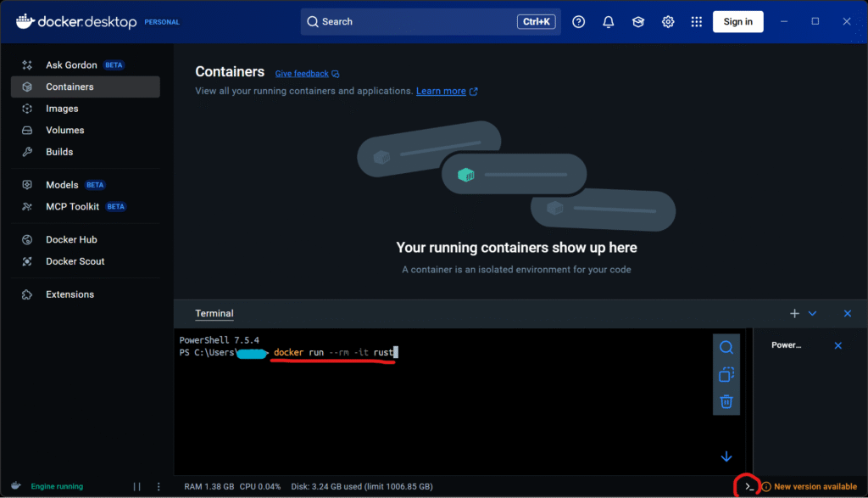Click the Sign in button
Image resolution: width=868 pixels, height=498 pixels.
737,22
